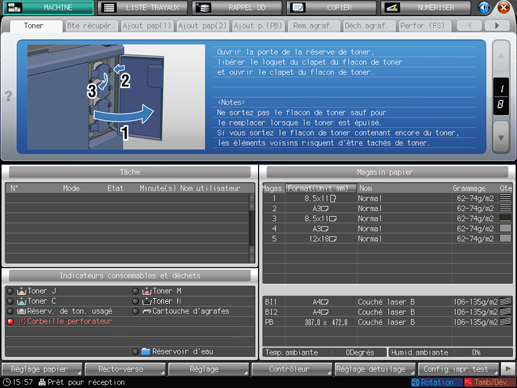Select the Ajout p.(PB) tab

pos(258,26)
